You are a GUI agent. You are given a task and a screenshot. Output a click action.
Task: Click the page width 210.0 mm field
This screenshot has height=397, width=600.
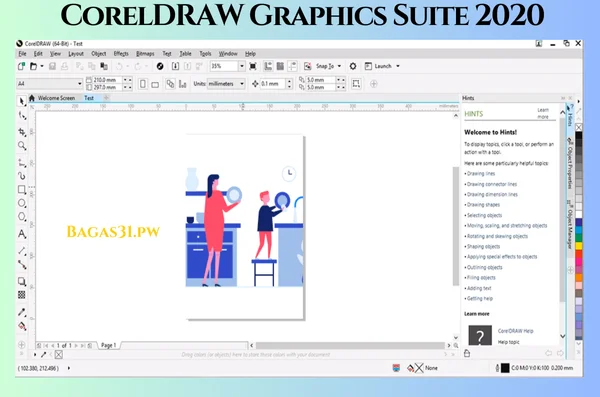[x=108, y=80]
